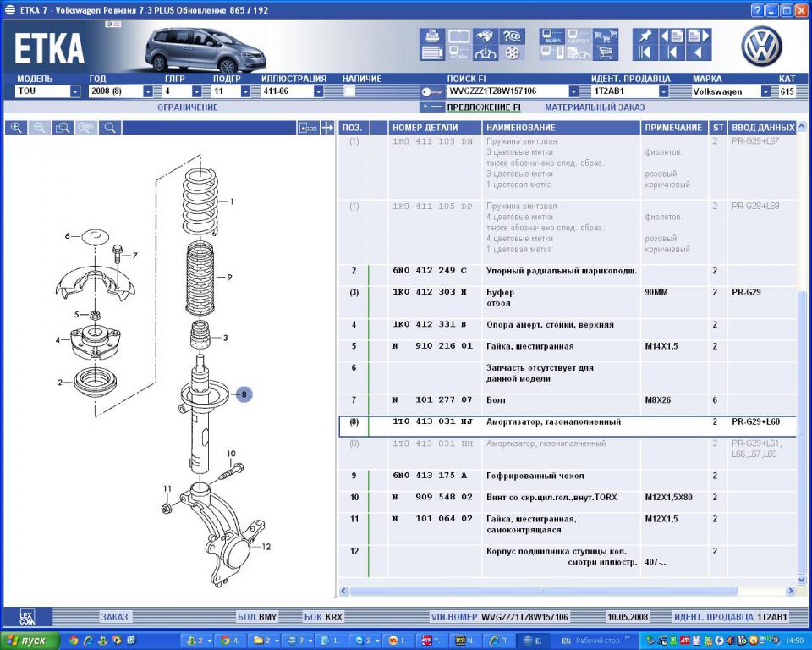Open the МАРКА dropdown
The height and width of the screenshot is (650, 812).
[765, 91]
